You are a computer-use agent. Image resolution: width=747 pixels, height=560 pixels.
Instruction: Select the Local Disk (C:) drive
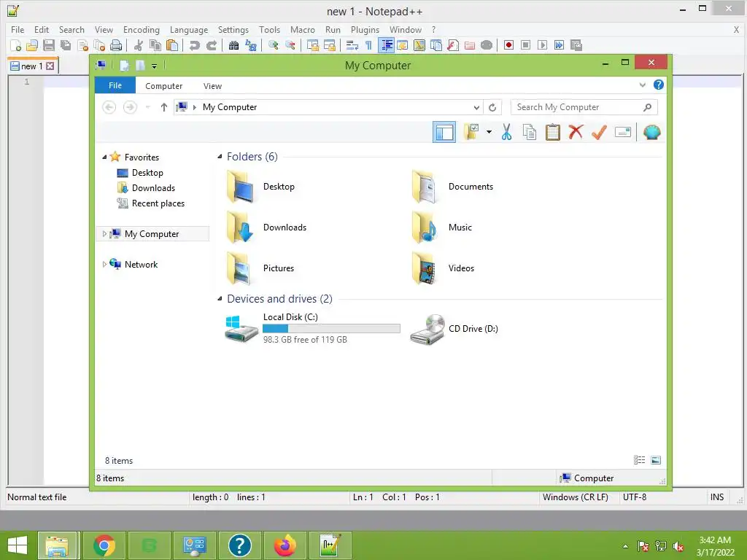pyautogui.click(x=313, y=328)
